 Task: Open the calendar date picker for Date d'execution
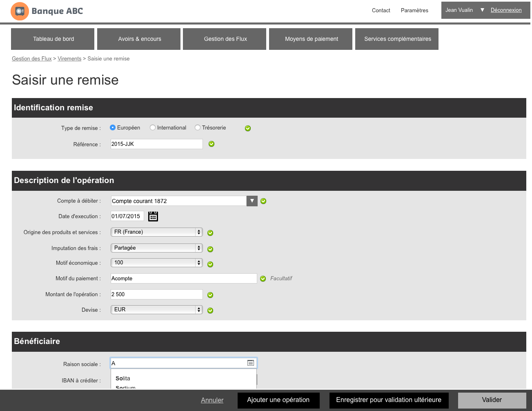[x=153, y=216]
